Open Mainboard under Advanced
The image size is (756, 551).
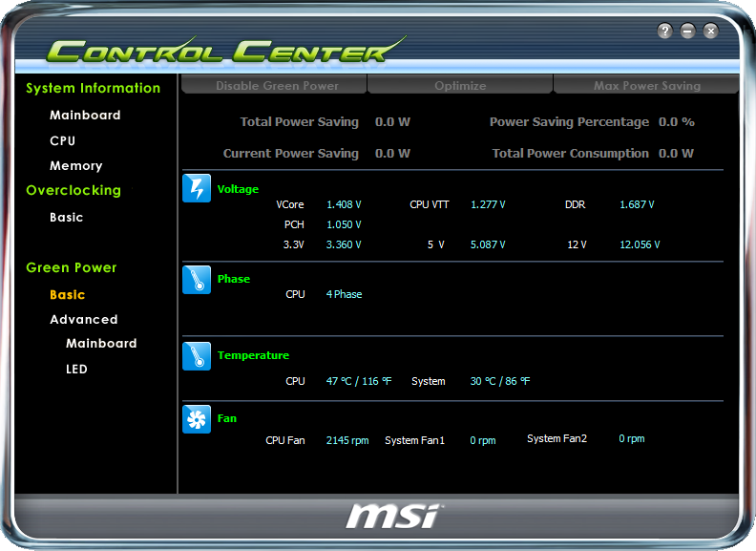pyautogui.click(x=101, y=343)
